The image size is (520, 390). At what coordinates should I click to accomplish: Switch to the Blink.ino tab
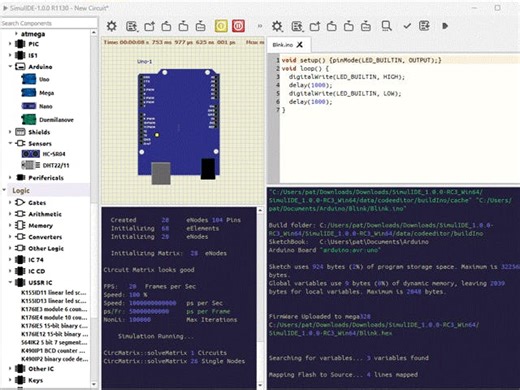click(x=283, y=45)
